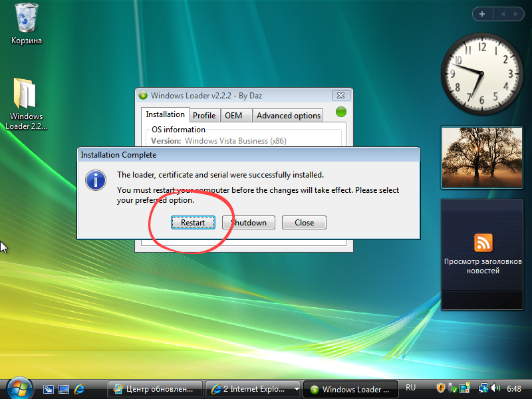Click the Close button in the dialog

tap(304, 223)
